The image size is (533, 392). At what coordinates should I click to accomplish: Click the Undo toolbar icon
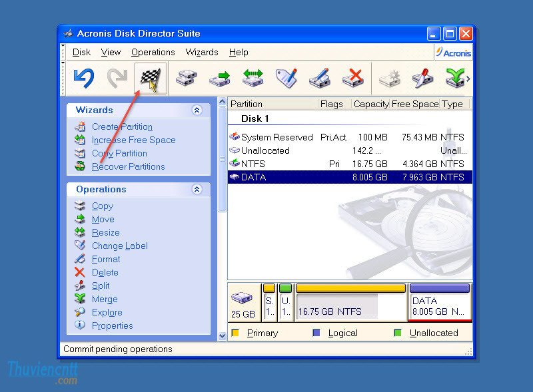84,78
